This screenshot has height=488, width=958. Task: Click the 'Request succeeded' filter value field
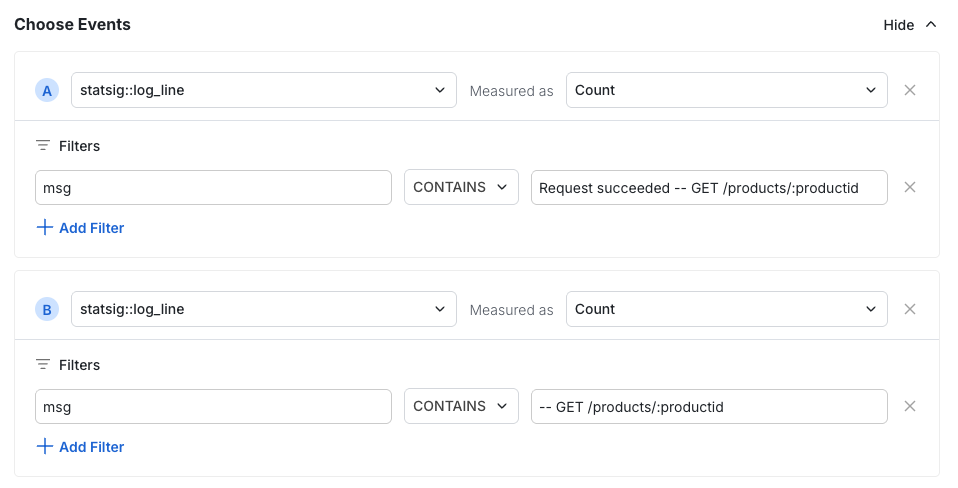pyautogui.click(x=709, y=187)
